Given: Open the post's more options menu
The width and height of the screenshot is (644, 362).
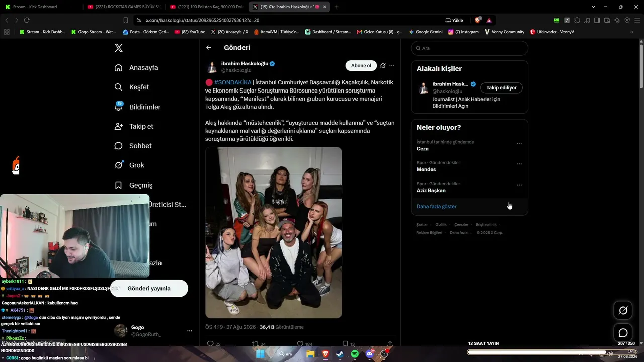Looking at the screenshot, I should [x=392, y=66].
